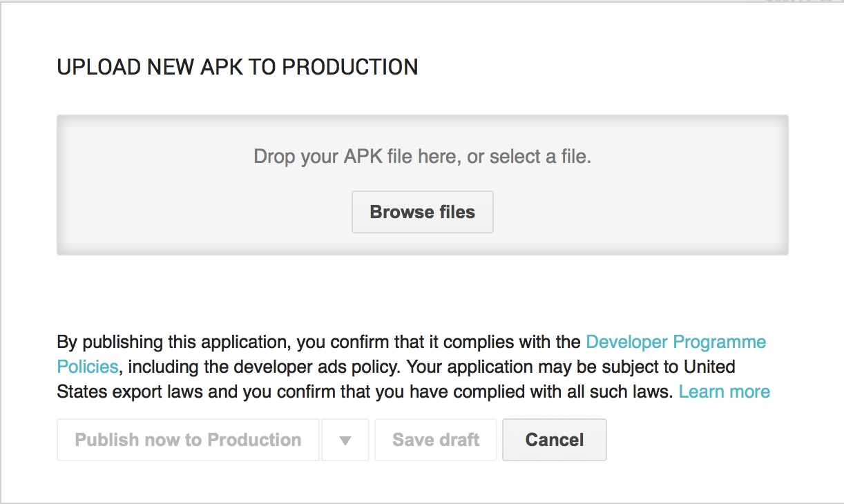Follow the Learn more link

(725, 391)
